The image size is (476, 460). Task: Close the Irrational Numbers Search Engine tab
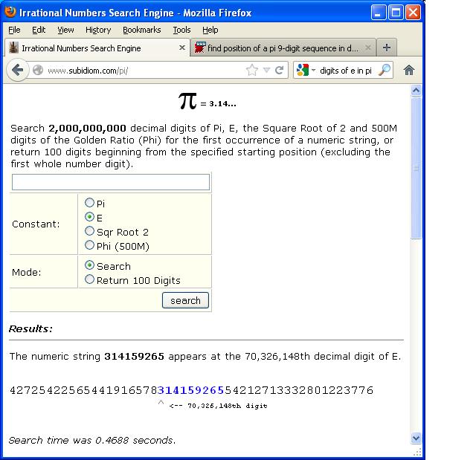click(182, 48)
